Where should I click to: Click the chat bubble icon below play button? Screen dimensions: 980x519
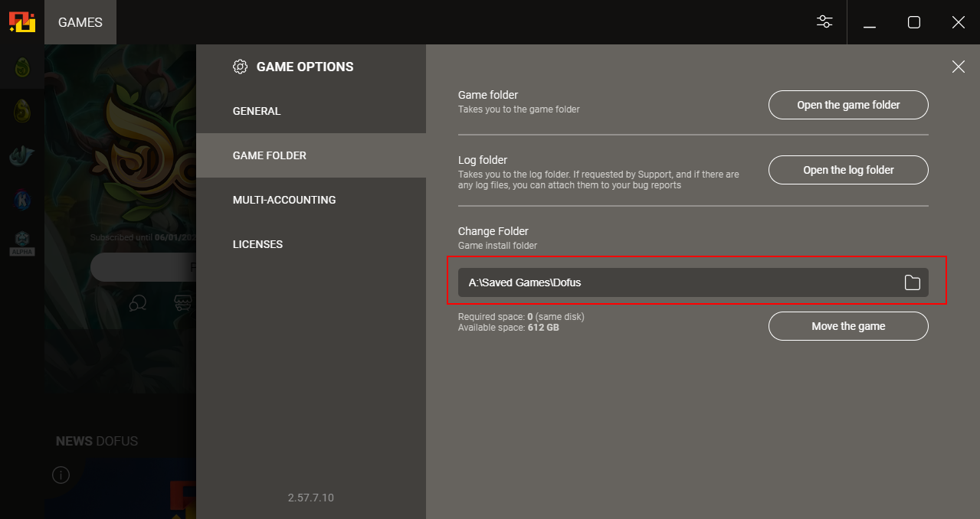coord(138,304)
